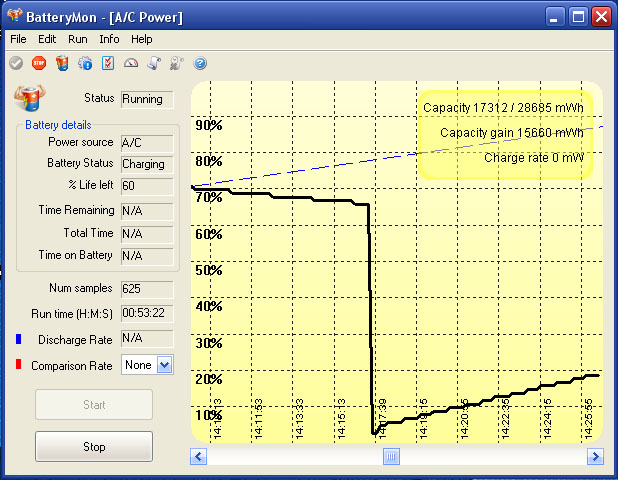Image resolution: width=618 pixels, height=480 pixels.
Task: Click the graph scrollbar left arrow
Action: pos(198,457)
